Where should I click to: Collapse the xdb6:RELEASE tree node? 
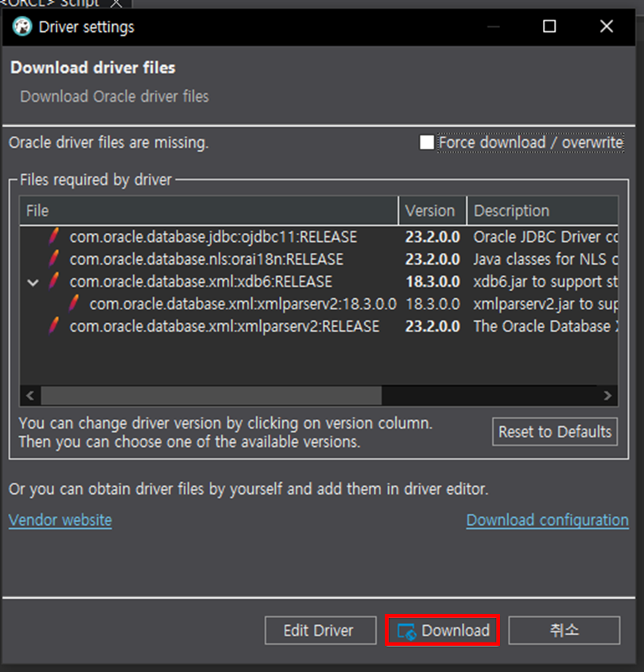coord(33,282)
